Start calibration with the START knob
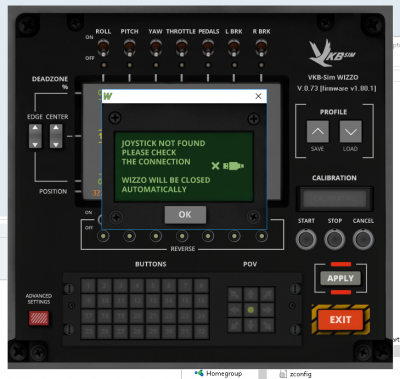 [x=306, y=239]
